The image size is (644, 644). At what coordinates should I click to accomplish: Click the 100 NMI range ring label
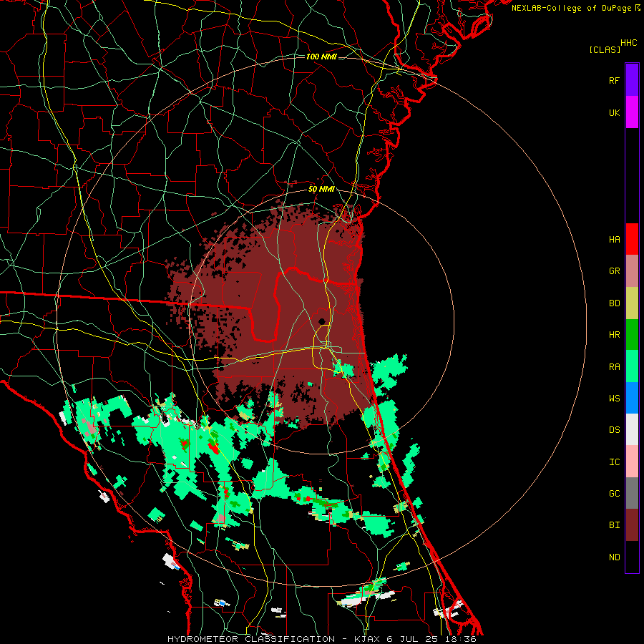321,57
